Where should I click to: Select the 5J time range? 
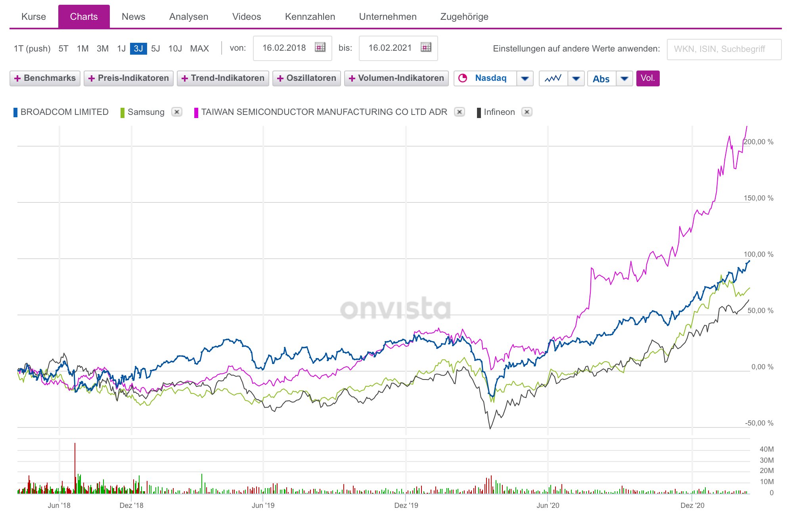click(155, 49)
